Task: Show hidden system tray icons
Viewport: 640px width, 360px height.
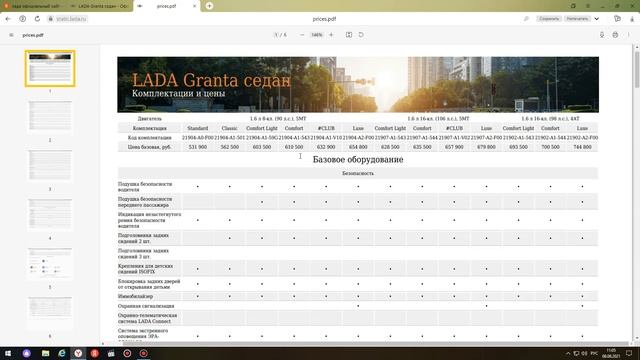Action: pyautogui.click(x=568, y=353)
